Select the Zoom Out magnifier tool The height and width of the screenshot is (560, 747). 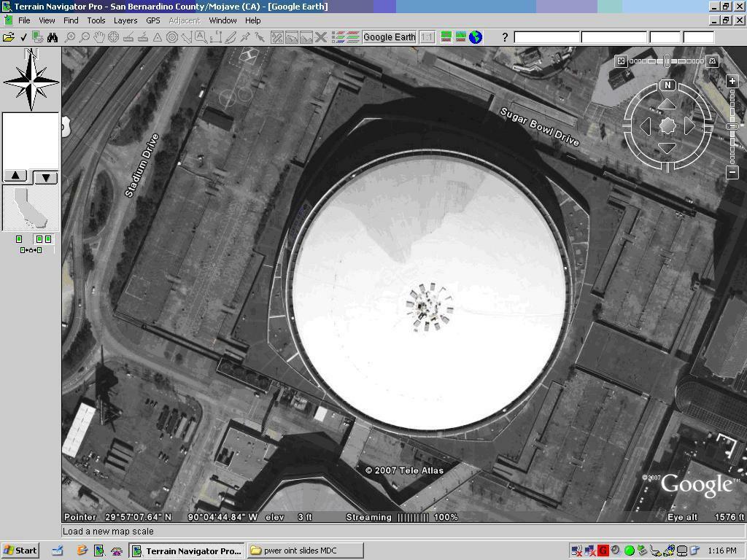coord(85,37)
